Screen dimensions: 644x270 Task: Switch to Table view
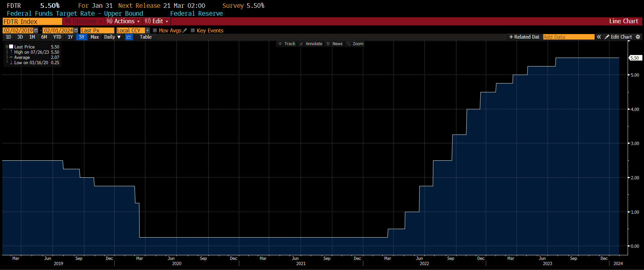point(146,37)
